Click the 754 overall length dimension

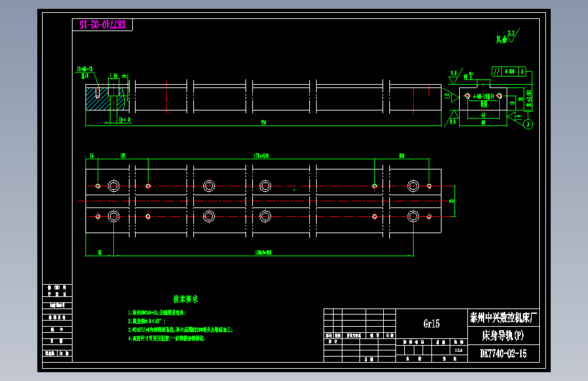(x=263, y=122)
